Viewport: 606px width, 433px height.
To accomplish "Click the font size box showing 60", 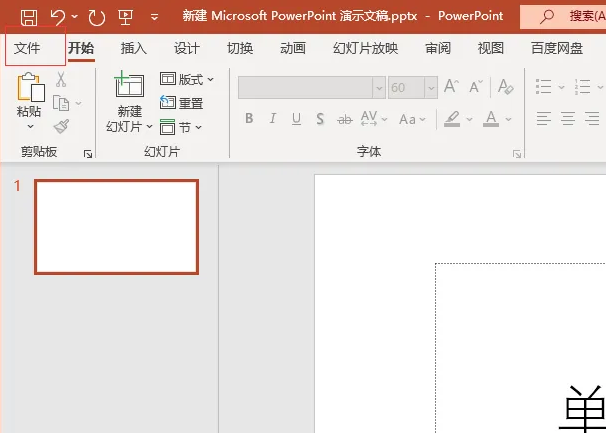I will coord(406,87).
